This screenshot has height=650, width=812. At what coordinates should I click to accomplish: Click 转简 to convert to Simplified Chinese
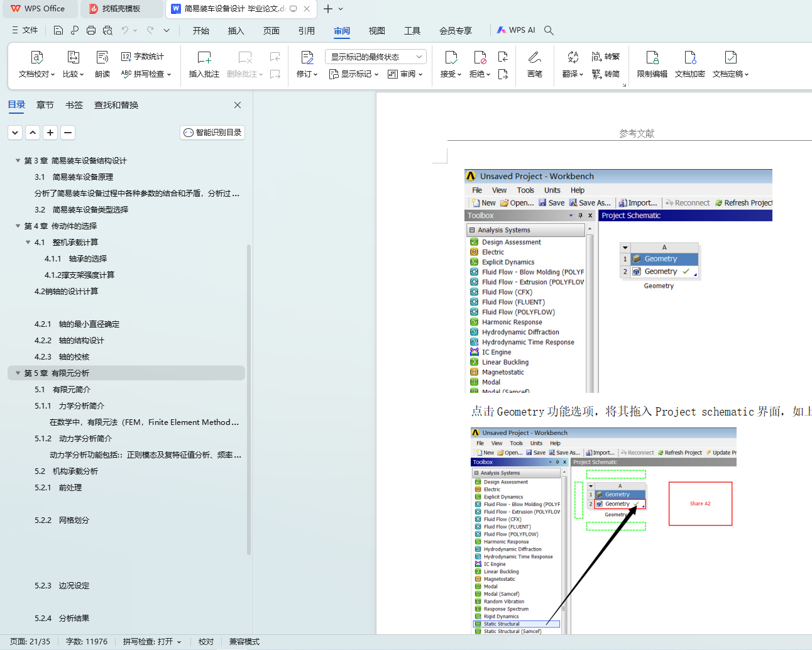[606, 74]
